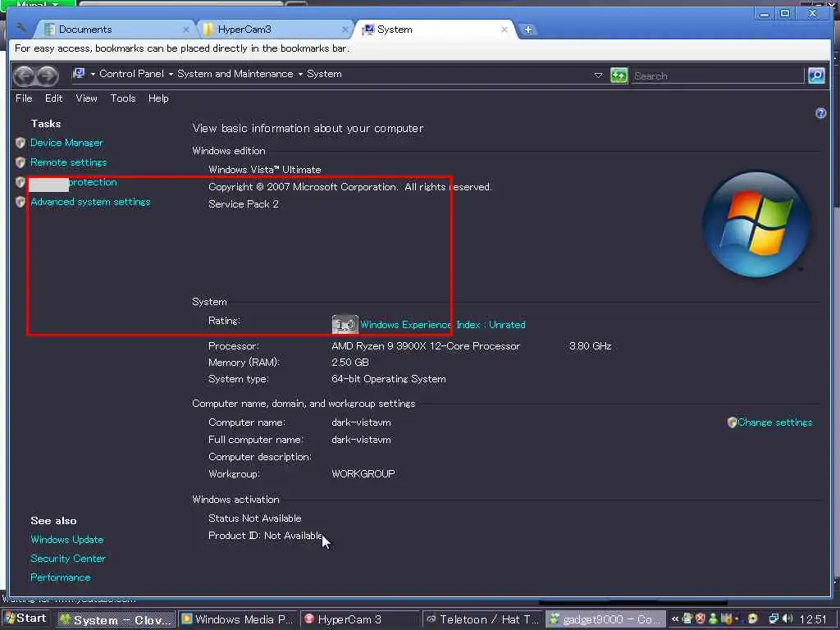Select gadget9000 taskbar button
This screenshot has height=630, width=840.
605,620
